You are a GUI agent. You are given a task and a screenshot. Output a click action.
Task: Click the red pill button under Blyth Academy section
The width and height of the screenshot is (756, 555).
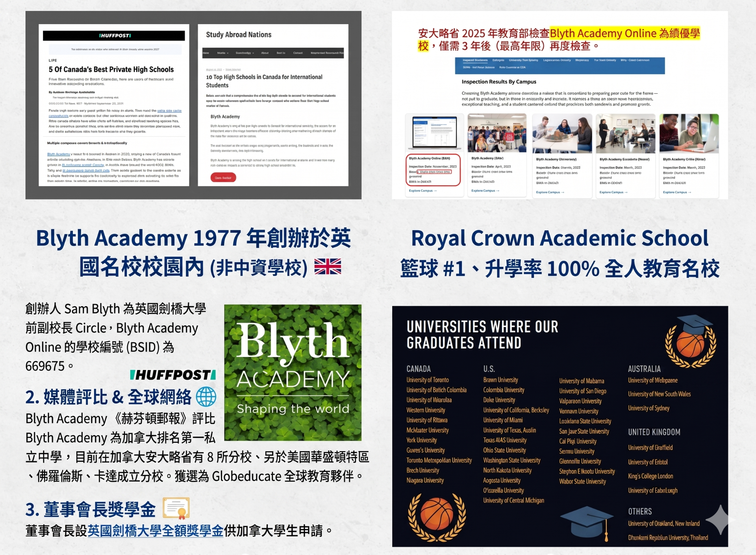point(223,178)
